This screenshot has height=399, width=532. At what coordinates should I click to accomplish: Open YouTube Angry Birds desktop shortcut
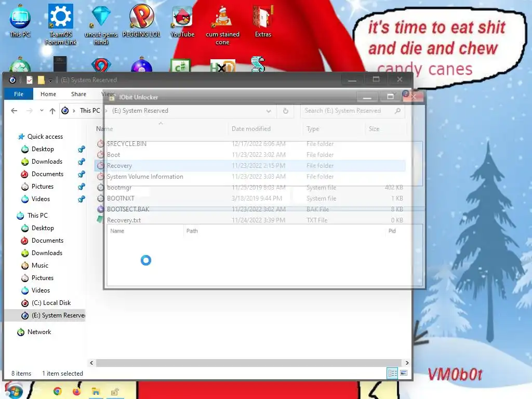(x=182, y=20)
